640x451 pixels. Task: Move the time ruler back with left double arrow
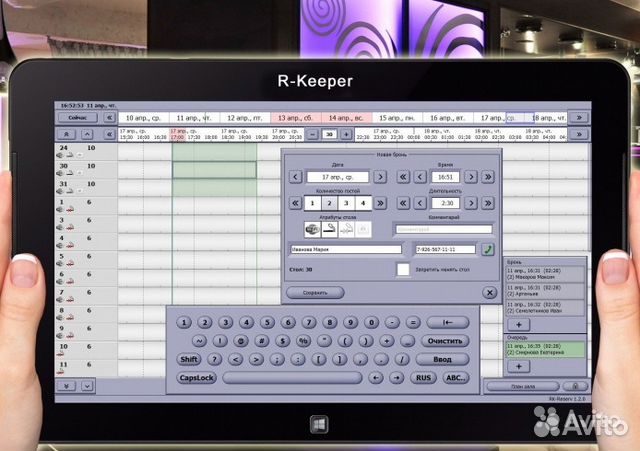(109, 134)
